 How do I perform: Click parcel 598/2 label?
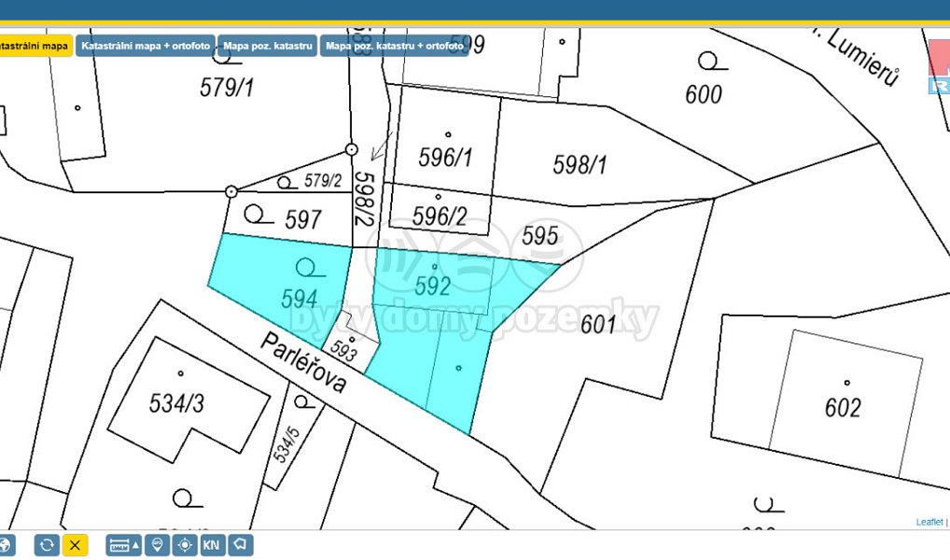point(365,199)
